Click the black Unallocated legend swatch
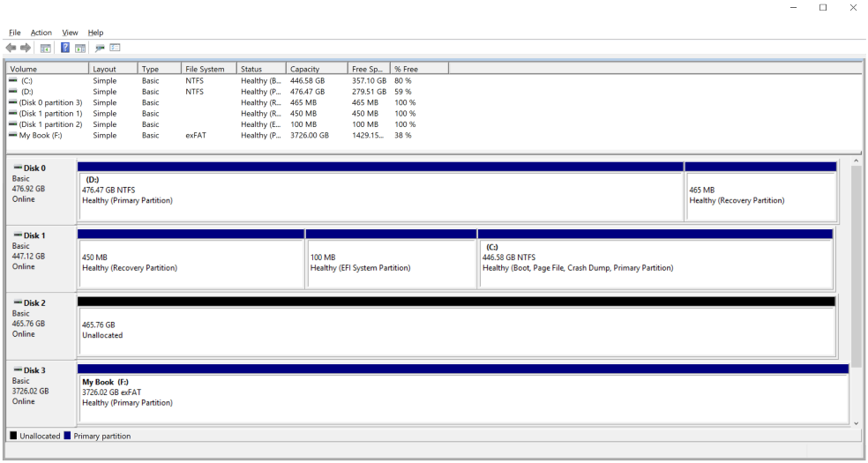 [x=13, y=436]
